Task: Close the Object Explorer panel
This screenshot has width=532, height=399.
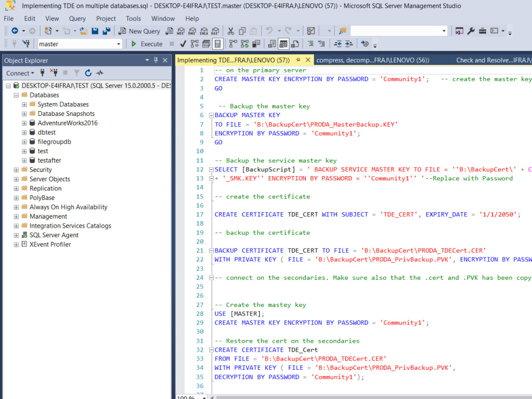Action: (165, 60)
